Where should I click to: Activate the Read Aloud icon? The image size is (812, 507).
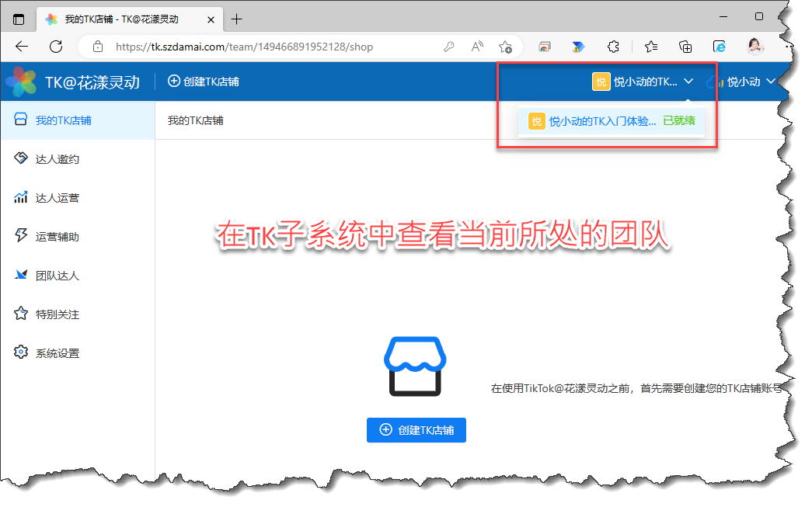pyautogui.click(x=477, y=47)
